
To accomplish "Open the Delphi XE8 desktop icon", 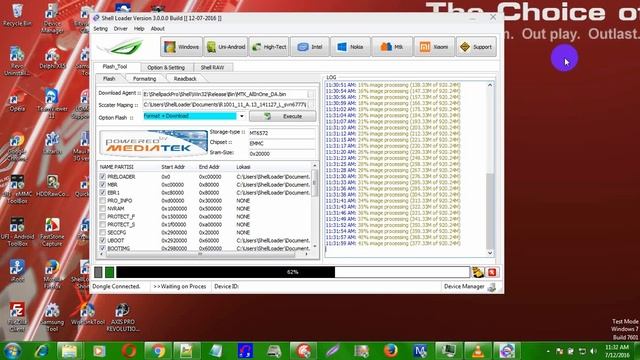I will point(52,59).
